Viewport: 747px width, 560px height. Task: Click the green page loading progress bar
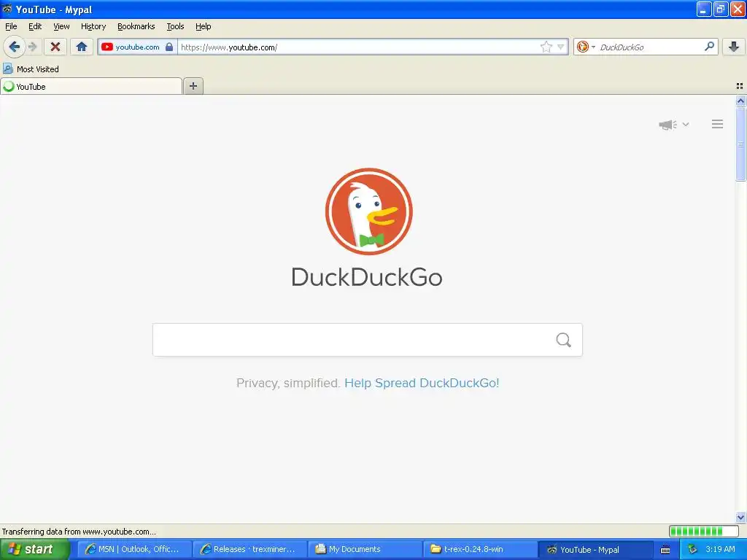point(703,531)
